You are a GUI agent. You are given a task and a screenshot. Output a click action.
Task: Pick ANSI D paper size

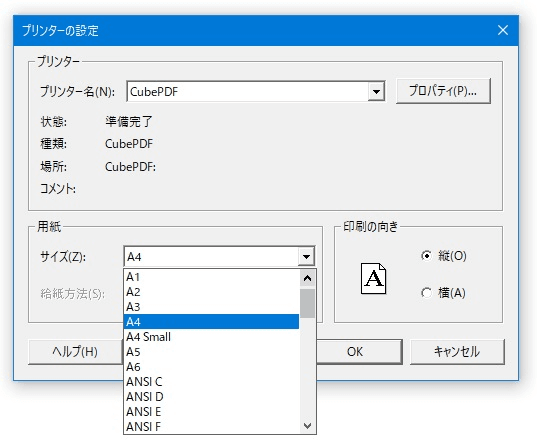(211, 397)
